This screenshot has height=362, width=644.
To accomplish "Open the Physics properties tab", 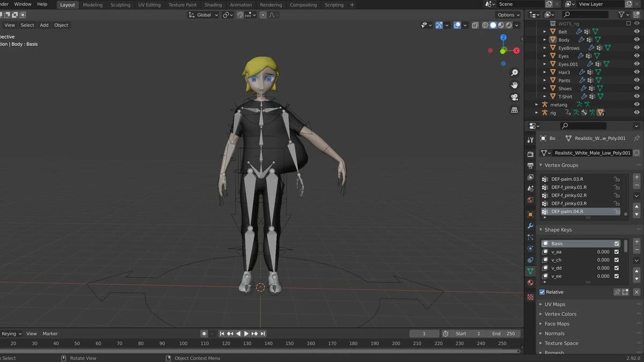I will tap(530, 248).
